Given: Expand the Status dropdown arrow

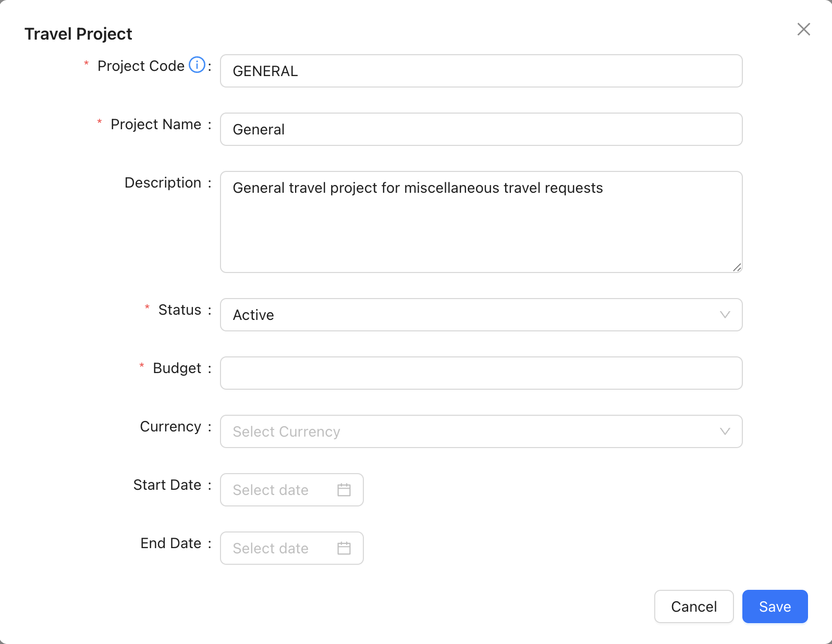Looking at the screenshot, I should [725, 315].
